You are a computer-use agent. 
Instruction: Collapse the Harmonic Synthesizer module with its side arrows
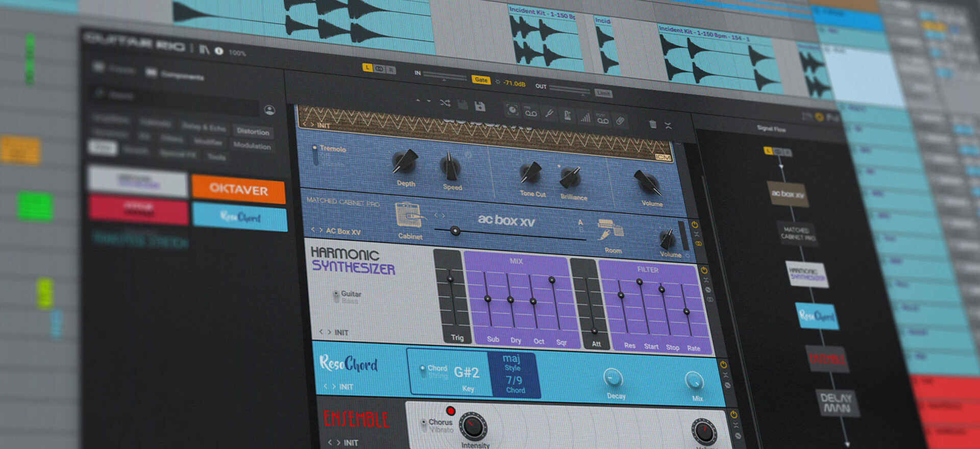pos(706,280)
